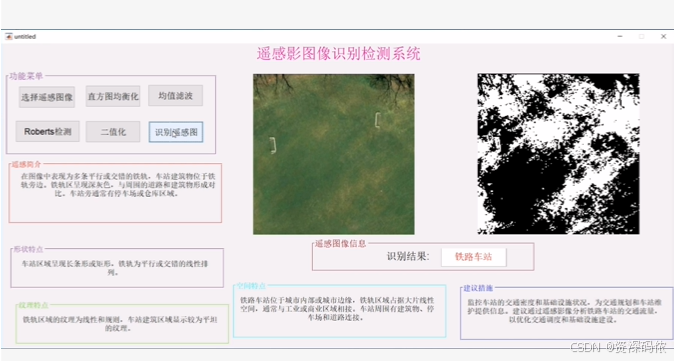Click the 遥感图像信息 panel title
Image resolution: width=674 pixels, height=361 pixels.
click(340, 243)
